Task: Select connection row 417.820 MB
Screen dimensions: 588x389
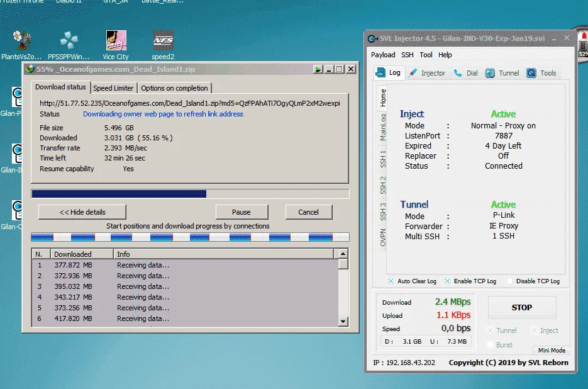Action: tap(185, 319)
